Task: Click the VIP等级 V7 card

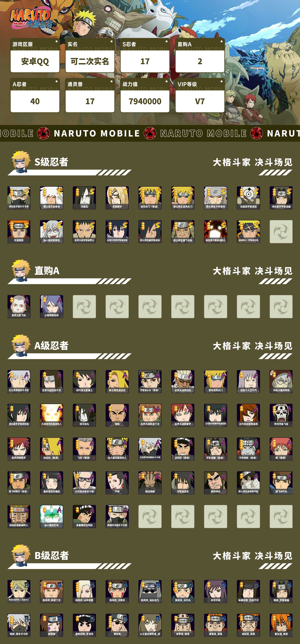Action: [x=200, y=95]
